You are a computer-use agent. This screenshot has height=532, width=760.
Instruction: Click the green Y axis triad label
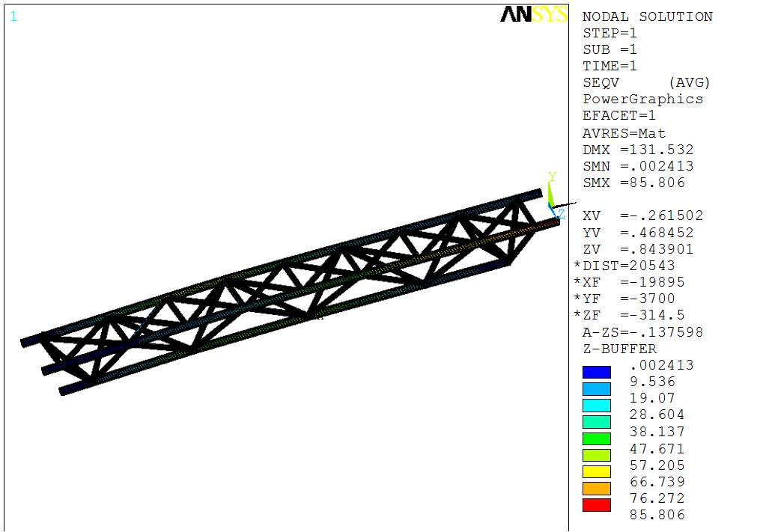tap(553, 177)
